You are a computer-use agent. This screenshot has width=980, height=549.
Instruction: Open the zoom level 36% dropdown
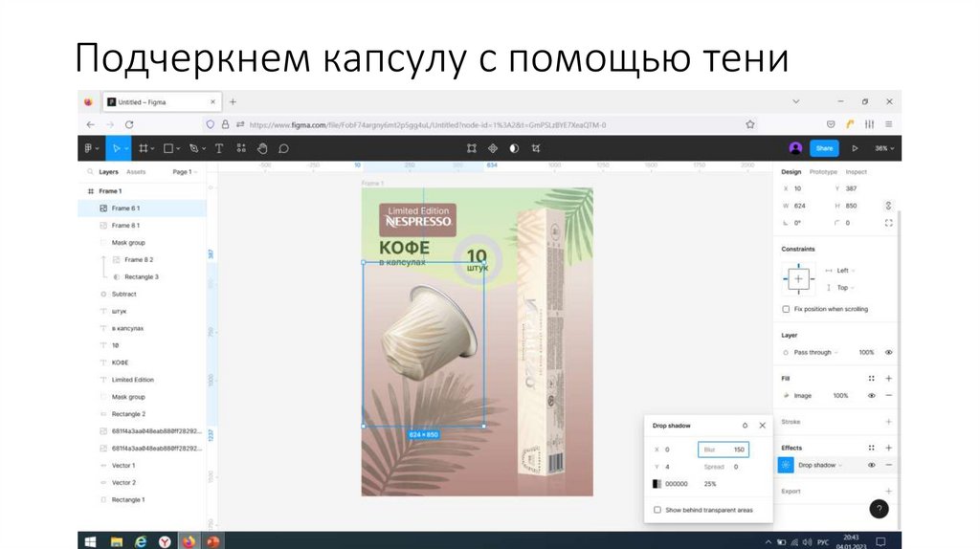(x=883, y=148)
